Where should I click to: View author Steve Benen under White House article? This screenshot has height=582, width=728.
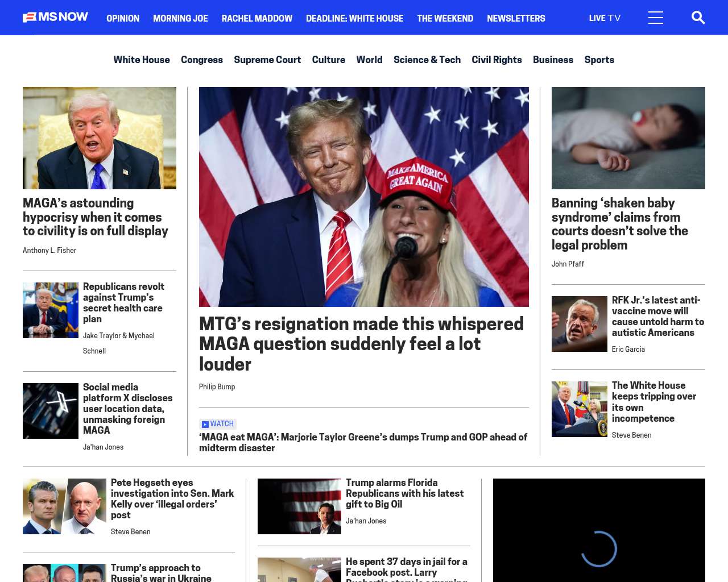coord(632,435)
